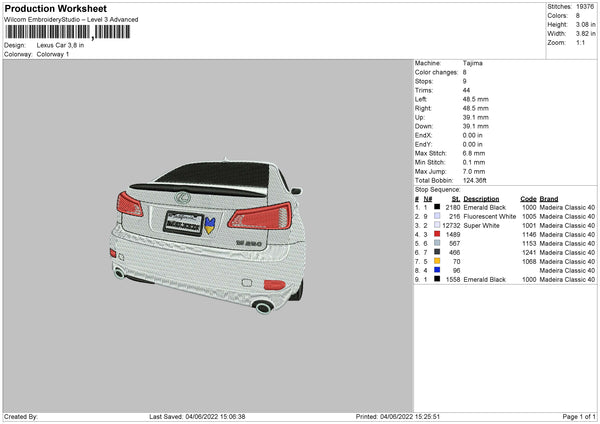
Task: Click the blue swatch with 96 stitches
Action: tap(437, 270)
